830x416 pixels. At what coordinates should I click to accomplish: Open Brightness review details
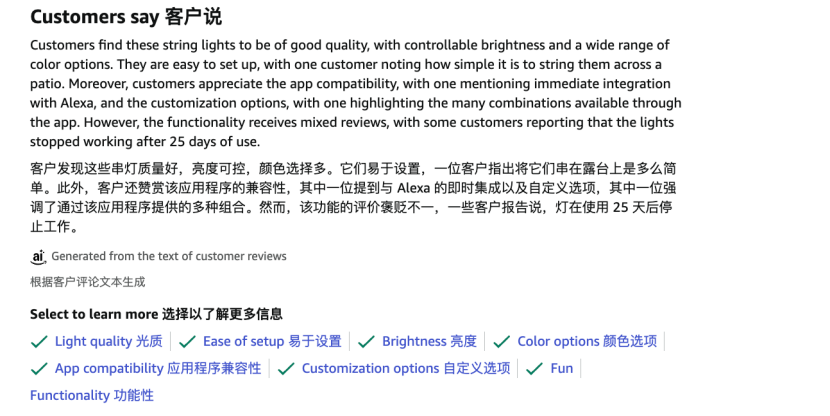pyautogui.click(x=429, y=342)
